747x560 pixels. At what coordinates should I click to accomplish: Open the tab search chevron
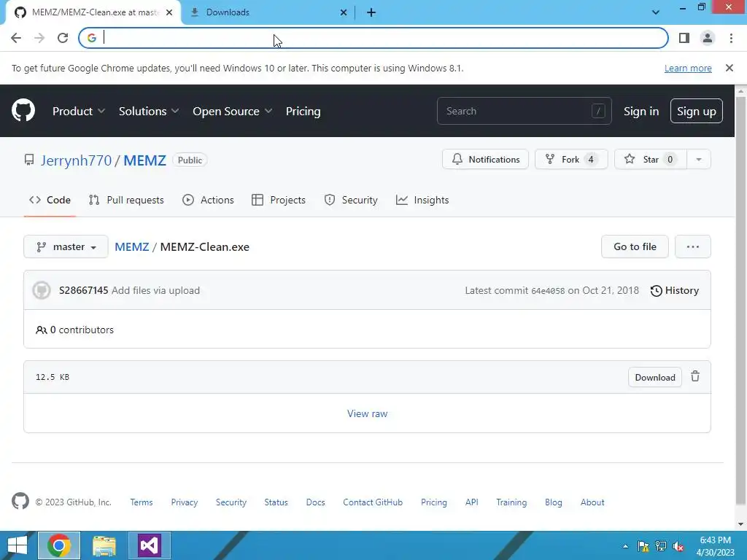pyautogui.click(x=656, y=12)
